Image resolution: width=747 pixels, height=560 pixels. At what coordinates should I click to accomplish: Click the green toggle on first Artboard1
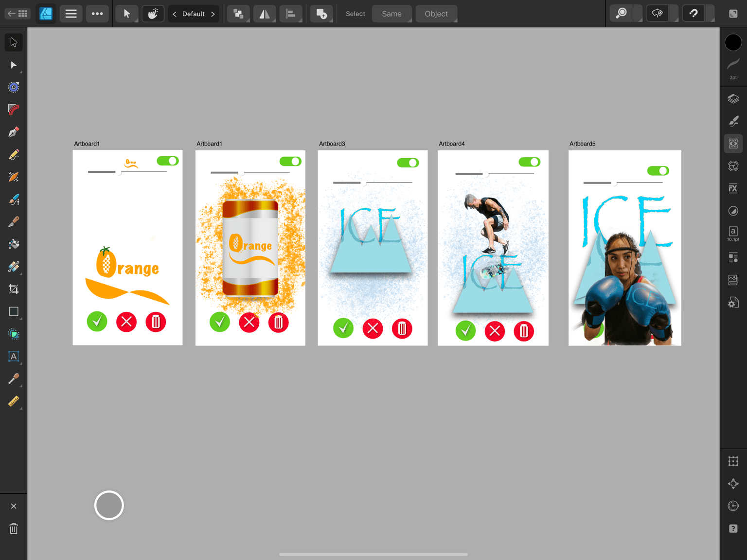(168, 161)
